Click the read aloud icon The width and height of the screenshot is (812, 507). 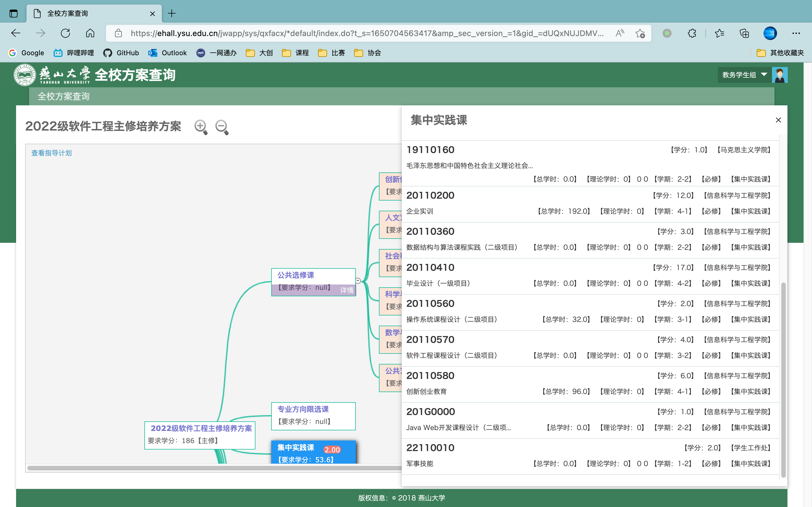tap(619, 33)
